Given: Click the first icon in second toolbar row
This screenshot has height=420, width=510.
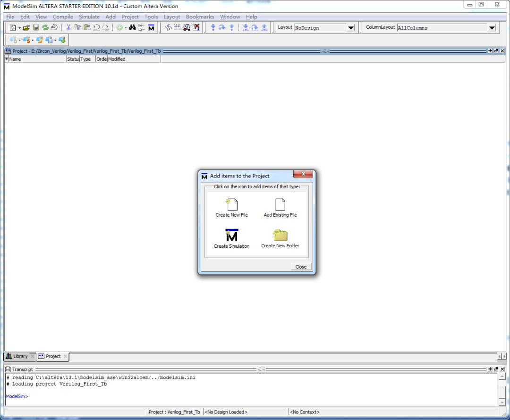Looking at the screenshot, I should (13, 40).
